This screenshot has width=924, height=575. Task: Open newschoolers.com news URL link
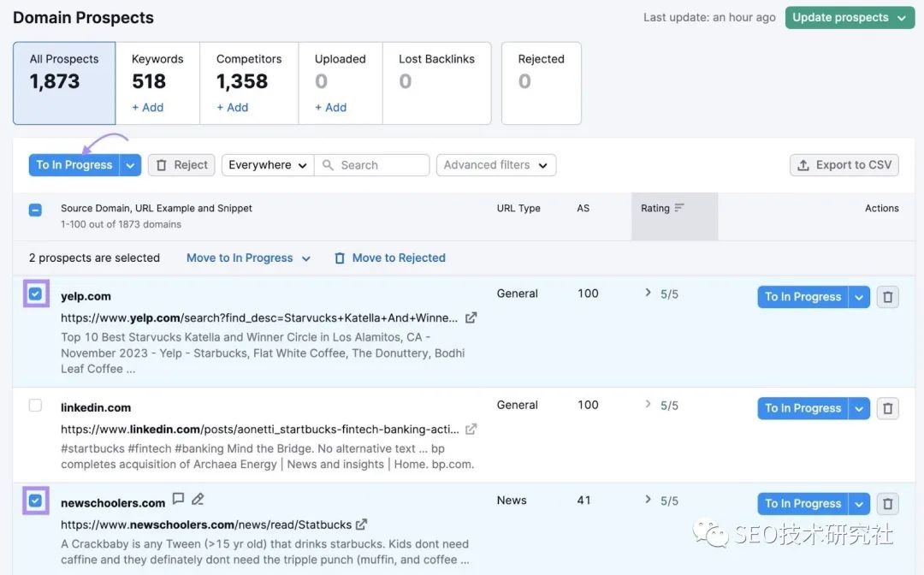point(206,525)
